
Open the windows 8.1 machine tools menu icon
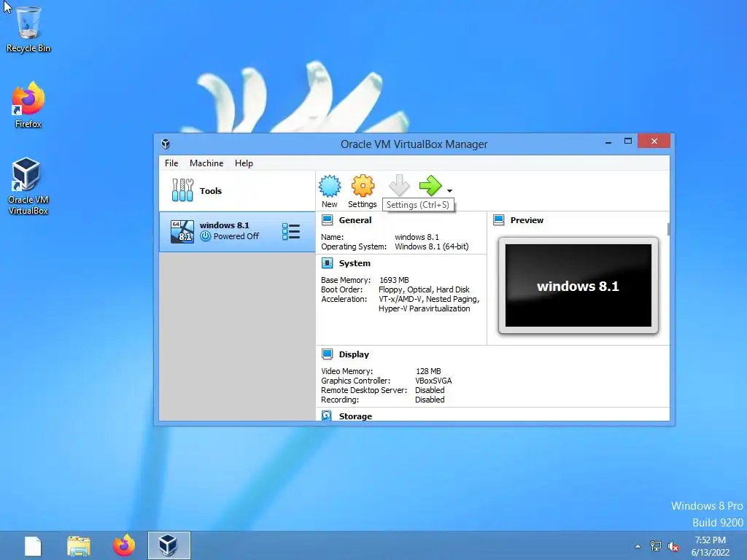[x=290, y=232]
